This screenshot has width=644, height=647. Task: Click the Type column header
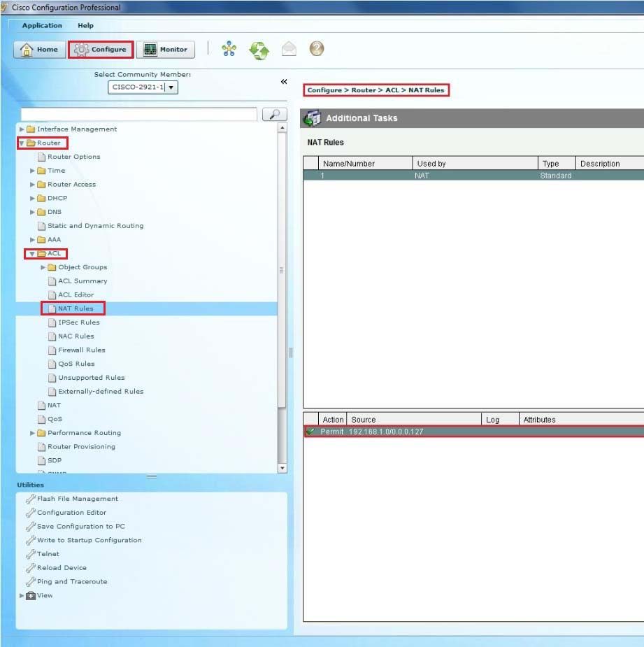click(557, 164)
